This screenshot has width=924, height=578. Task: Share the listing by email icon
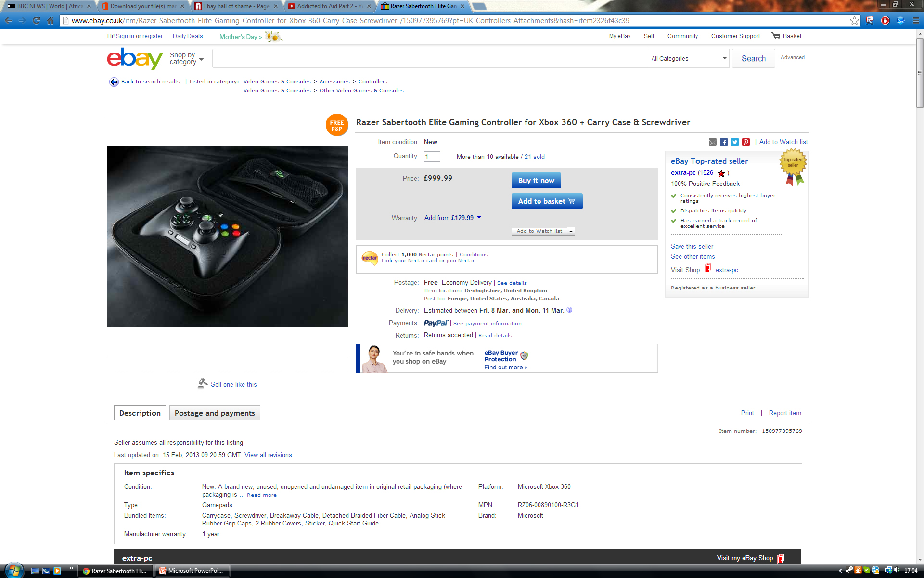[713, 142]
